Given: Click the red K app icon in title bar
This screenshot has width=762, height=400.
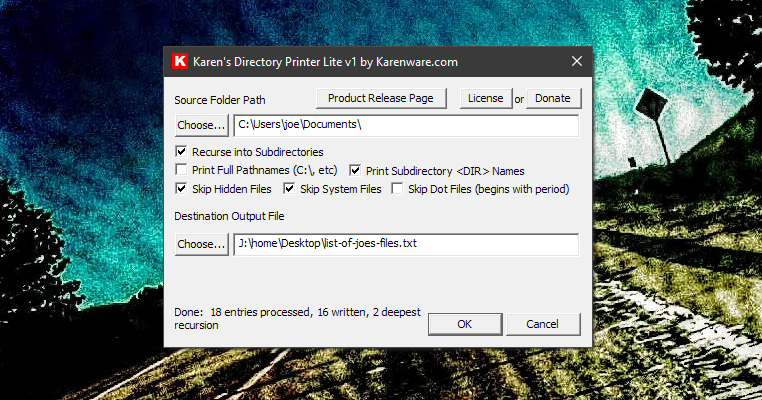Looking at the screenshot, I should pos(180,61).
